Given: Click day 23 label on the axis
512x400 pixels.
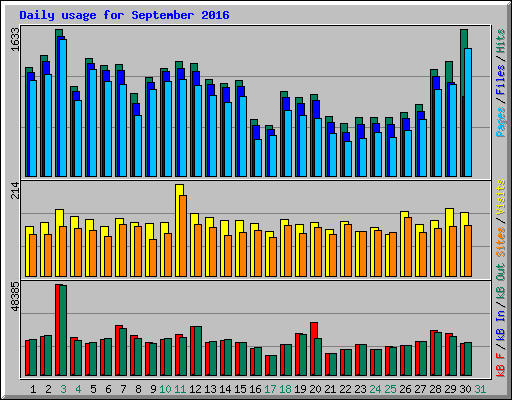Looking at the screenshot, I should coord(360,389).
